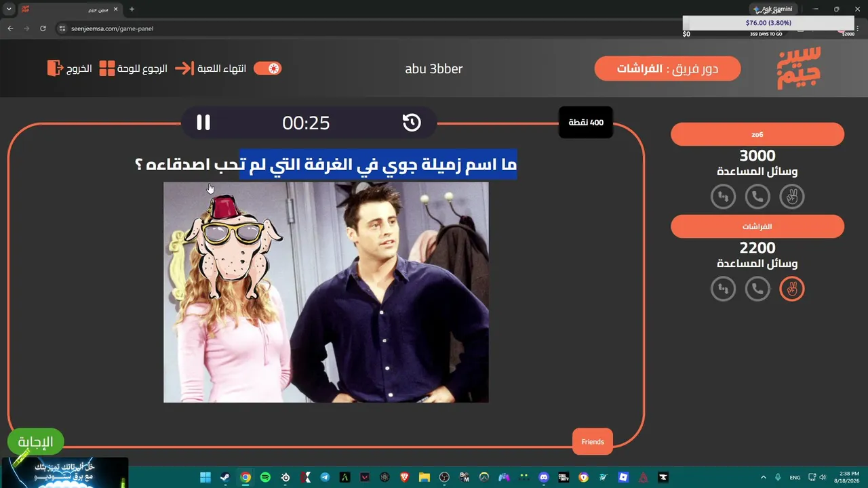Use the swap lifeline for team الفراشات
868x488 pixels.
pyautogui.click(x=724, y=289)
